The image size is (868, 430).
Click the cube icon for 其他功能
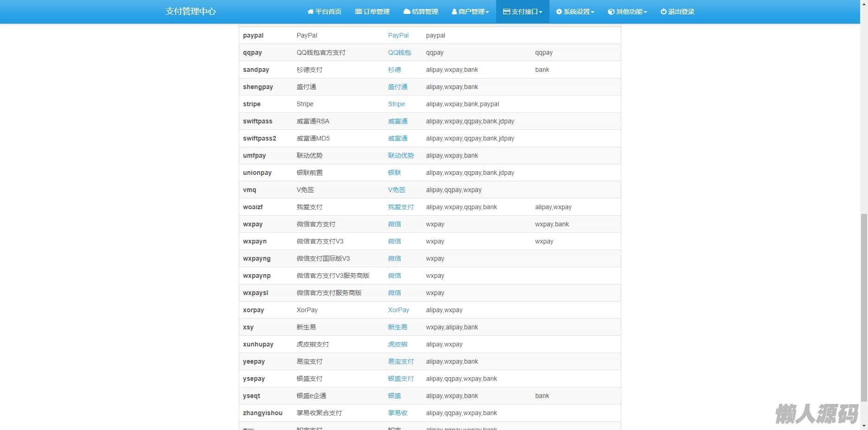(611, 12)
